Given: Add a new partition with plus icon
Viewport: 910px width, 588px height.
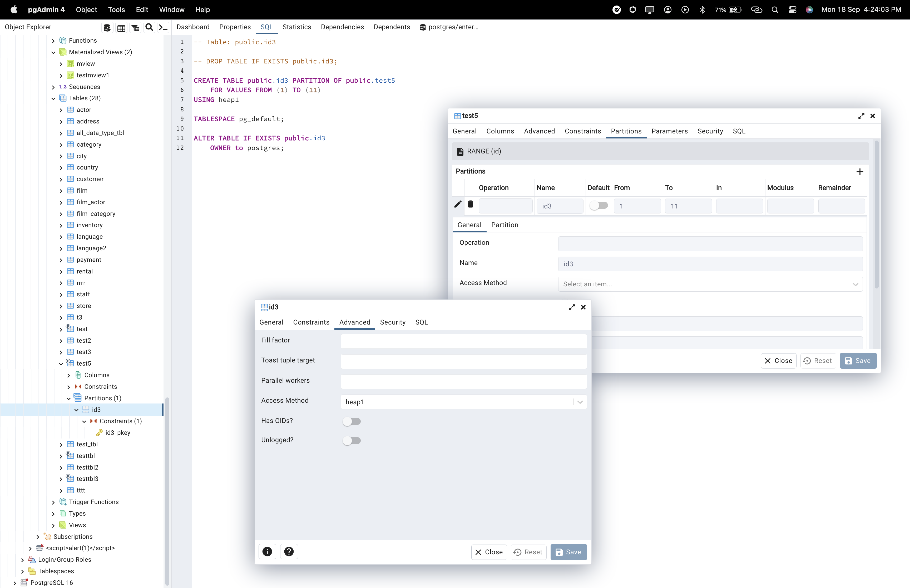Looking at the screenshot, I should point(860,172).
